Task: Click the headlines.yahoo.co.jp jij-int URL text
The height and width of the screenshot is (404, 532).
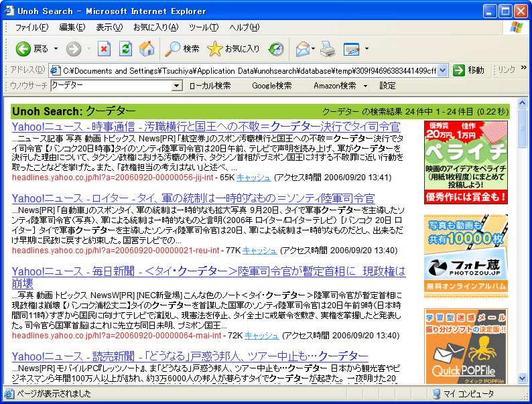Action: tap(113, 178)
